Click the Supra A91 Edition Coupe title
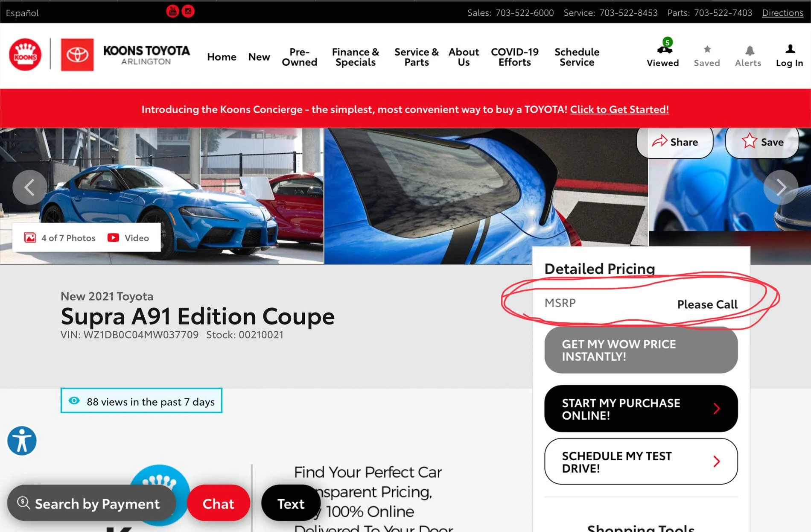Image resolution: width=811 pixels, height=532 pixels. pyautogui.click(x=198, y=316)
